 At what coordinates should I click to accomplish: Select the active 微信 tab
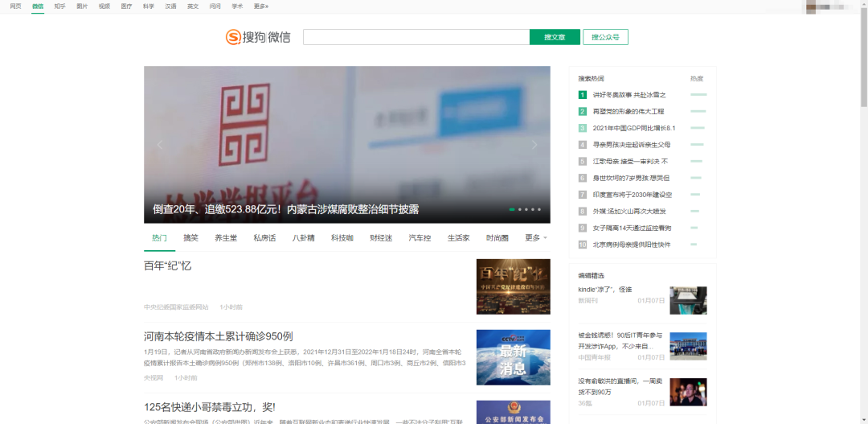(38, 6)
